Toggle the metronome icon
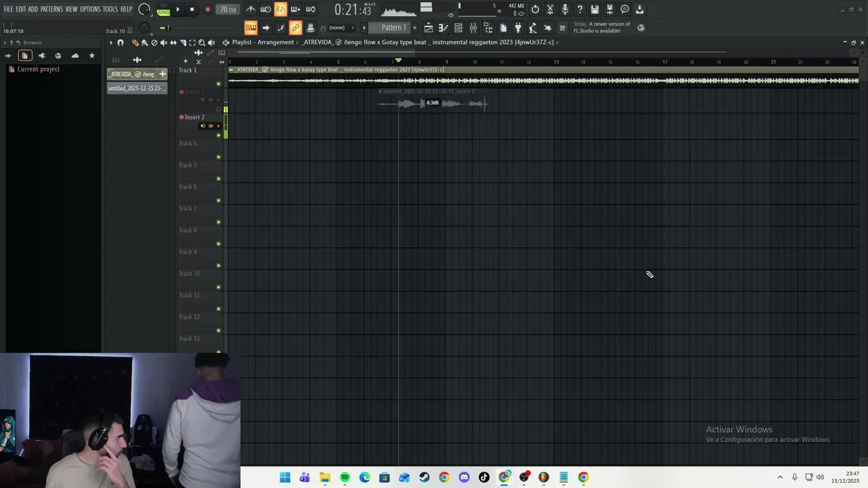This screenshot has width=868, height=488. click(251, 9)
